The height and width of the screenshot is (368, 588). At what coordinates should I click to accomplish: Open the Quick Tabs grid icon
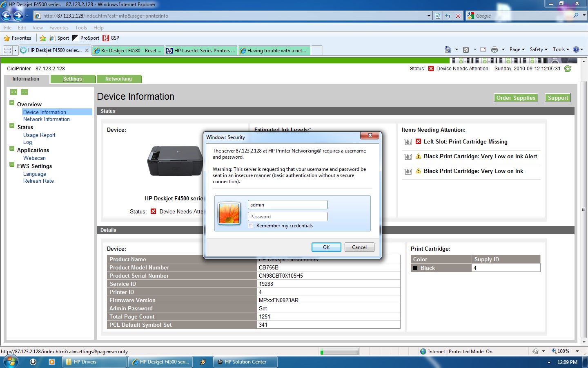point(7,50)
